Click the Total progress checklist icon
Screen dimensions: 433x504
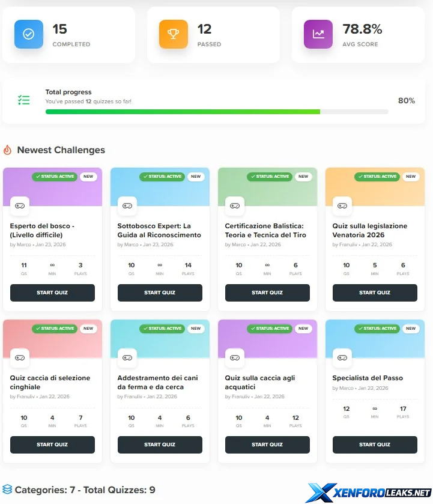[x=24, y=100]
